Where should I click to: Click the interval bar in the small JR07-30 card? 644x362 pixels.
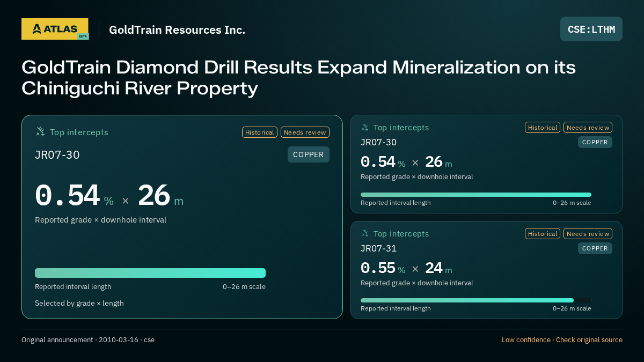point(476,195)
